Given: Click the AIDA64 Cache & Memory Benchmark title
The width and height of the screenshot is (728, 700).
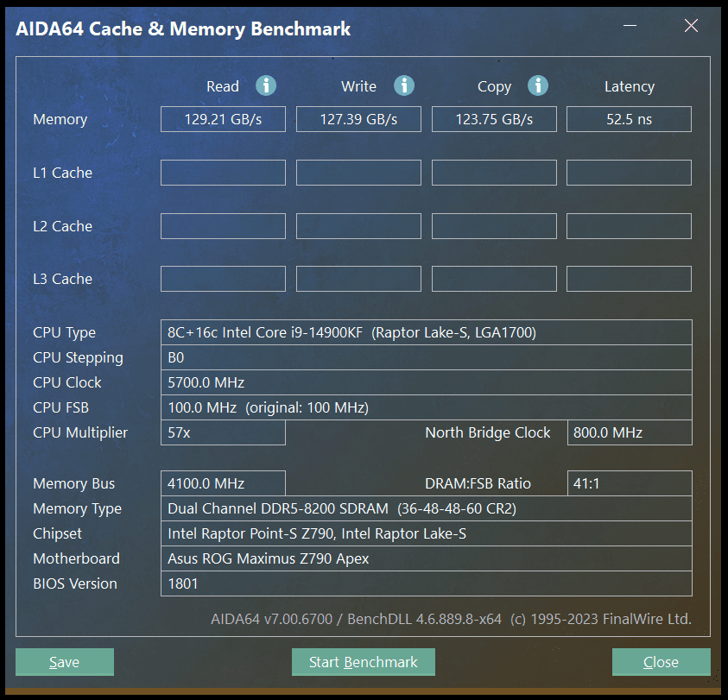Looking at the screenshot, I should (x=183, y=28).
